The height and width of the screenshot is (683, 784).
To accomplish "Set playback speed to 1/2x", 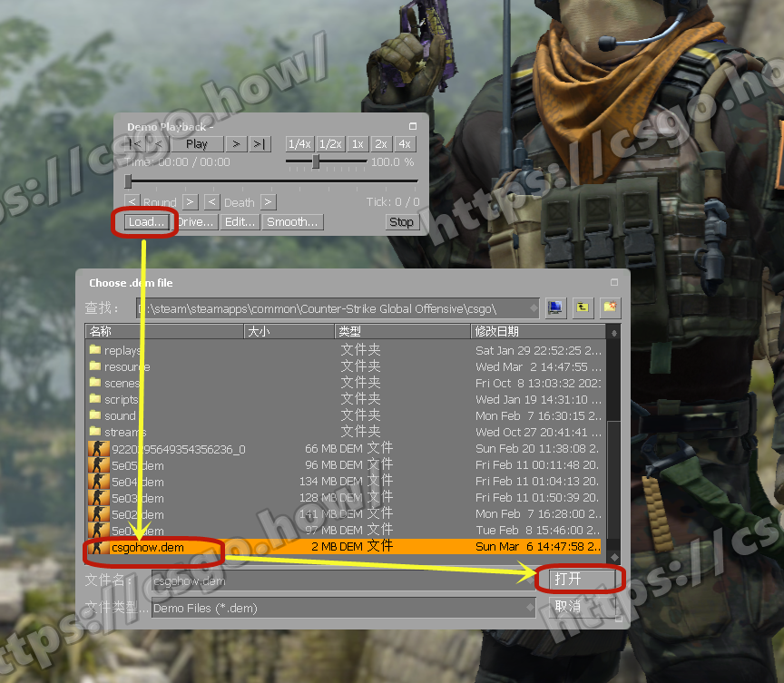I will (330, 144).
